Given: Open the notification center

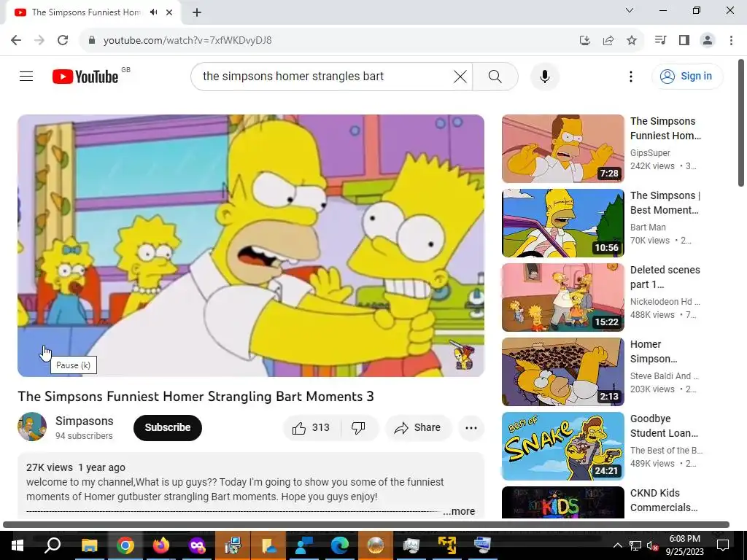Looking at the screenshot, I should [723, 545].
